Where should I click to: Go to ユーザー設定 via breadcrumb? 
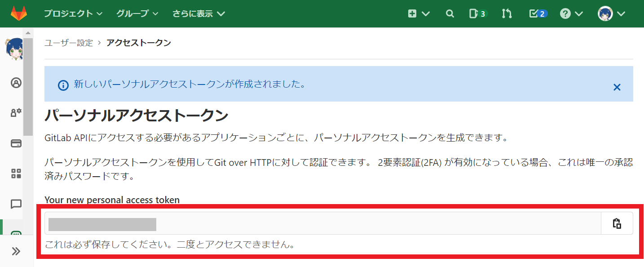click(x=68, y=42)
